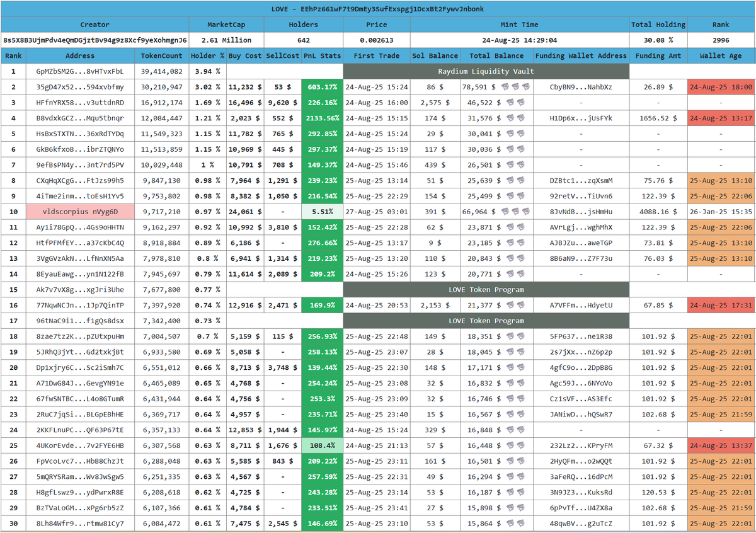Click the SellCost column header
This screenshot has height=533, width=756.
(283, 55)
